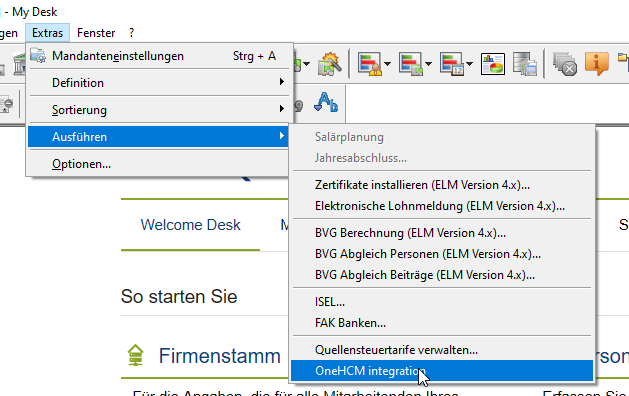This screenshot has width=629, height=396.
Task: Choose Optionen... from Extras menu
Action: pyautogui.click(x=158, y=164)
